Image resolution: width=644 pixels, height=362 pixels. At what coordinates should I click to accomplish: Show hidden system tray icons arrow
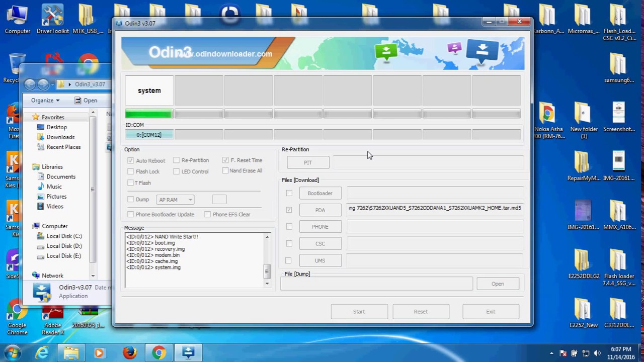click(x=551, y=353)
